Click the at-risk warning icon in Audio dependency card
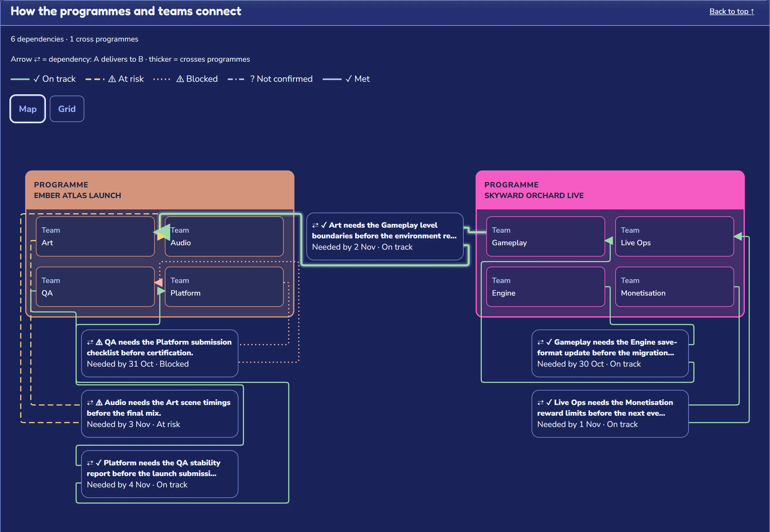 tap(99, 402)
